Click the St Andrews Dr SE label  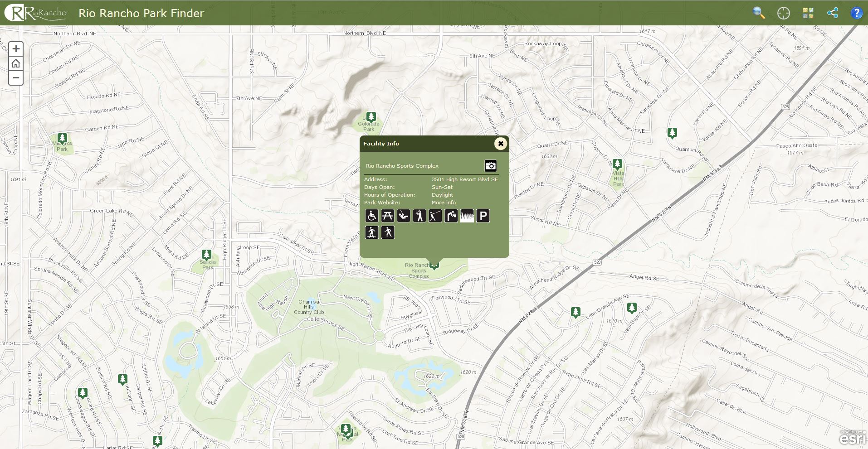pos(414,406)
